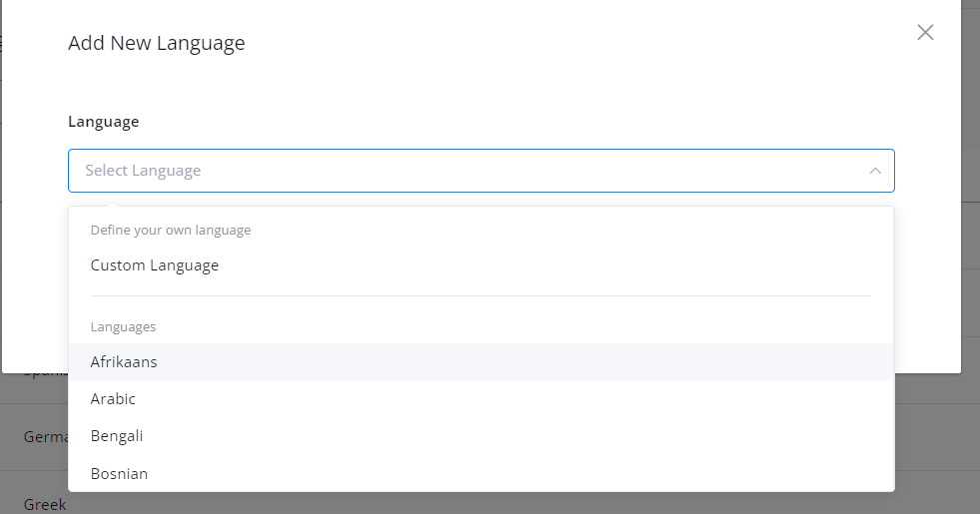This screenshot has width=980, height=514.
Task: Choose the Custom Language option
Action: point(155,265)
